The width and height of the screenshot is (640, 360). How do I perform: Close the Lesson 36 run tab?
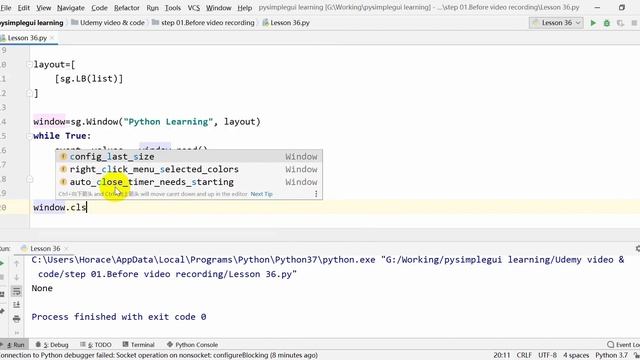pos(67,249)
